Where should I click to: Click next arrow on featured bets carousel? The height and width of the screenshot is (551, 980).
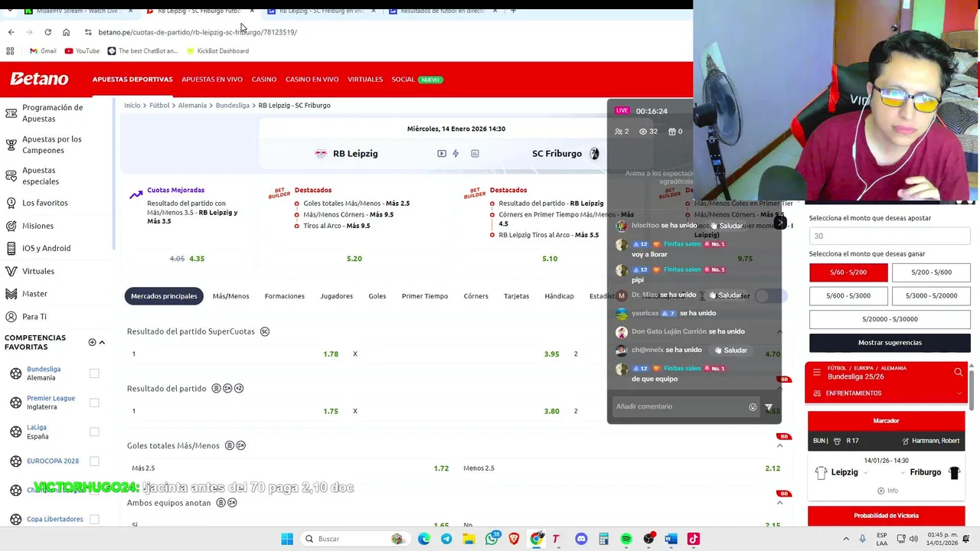click(x=779, y=223)
